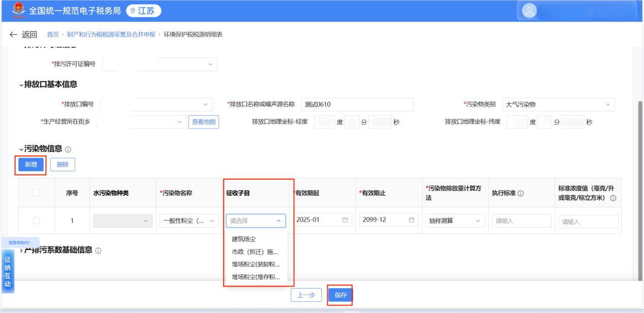
Task: Click info icon beside 产排污系数基础信息
Action: click(98, 251)
